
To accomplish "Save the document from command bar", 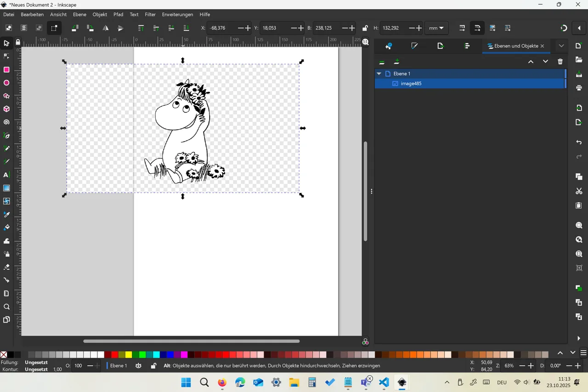I will click(x=579, y=74).
